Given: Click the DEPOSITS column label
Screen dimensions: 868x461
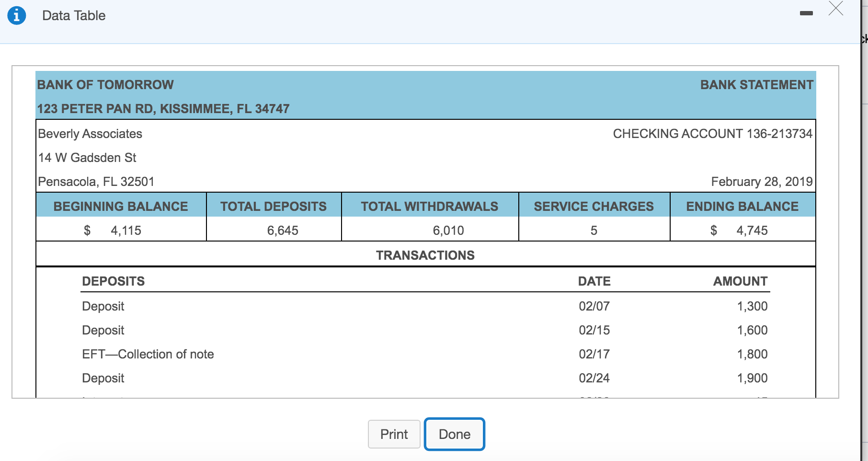Looking at the screenshot, I should coord(113,281).
